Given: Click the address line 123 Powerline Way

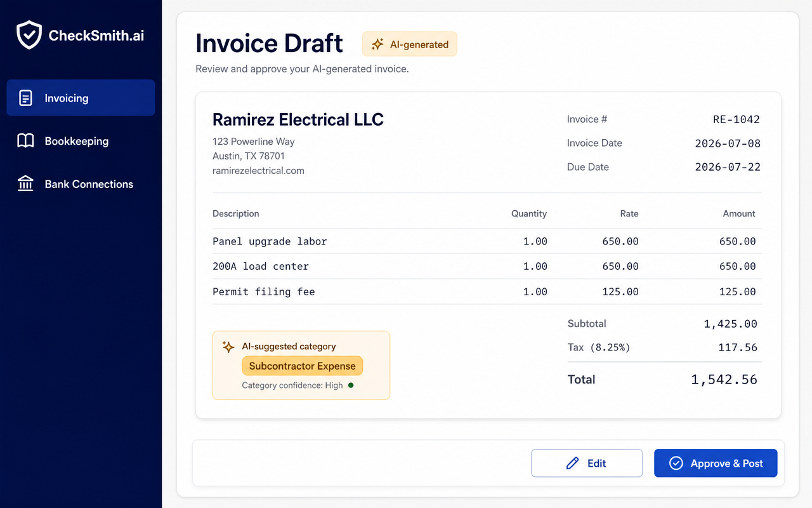Looking at the screenshot, I should [254, 141].
